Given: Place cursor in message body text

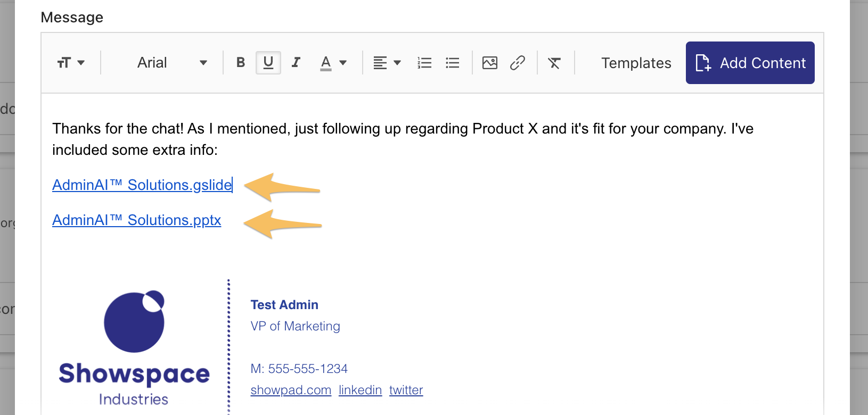Looking at the screenshot, I should point(403,139).
